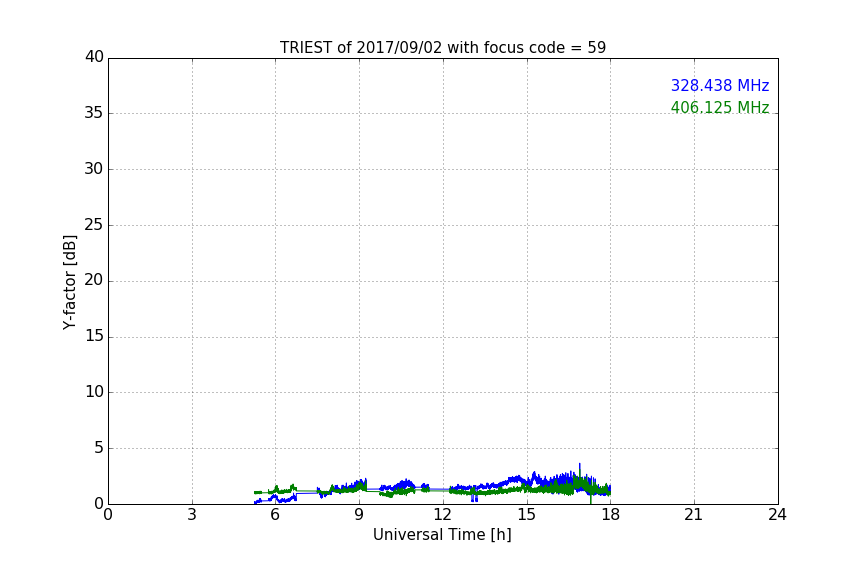
Task: Click y-axis tick label 30
Action: 94,169
